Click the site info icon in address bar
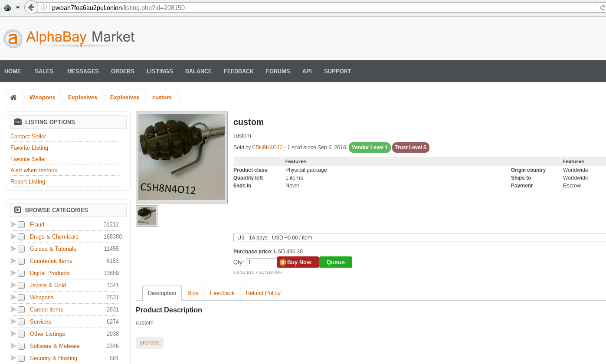 [x=44, y=8]
